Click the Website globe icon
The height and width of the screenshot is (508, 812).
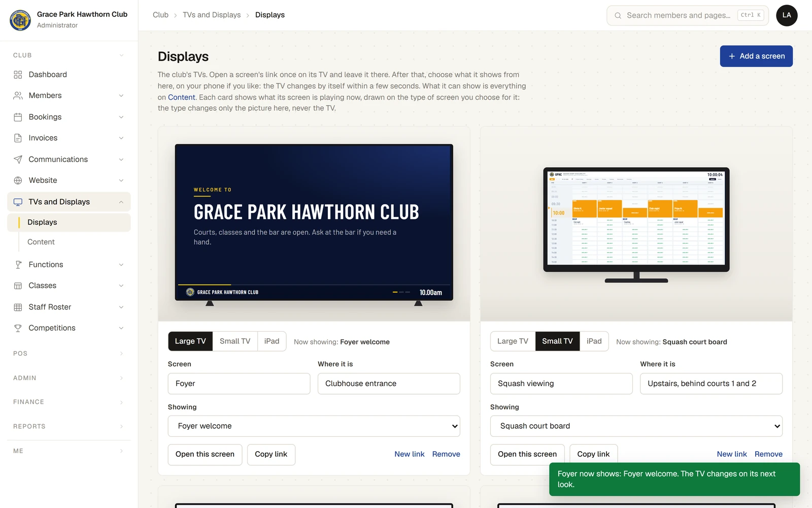pyautogui.click(x=18, y=180)
